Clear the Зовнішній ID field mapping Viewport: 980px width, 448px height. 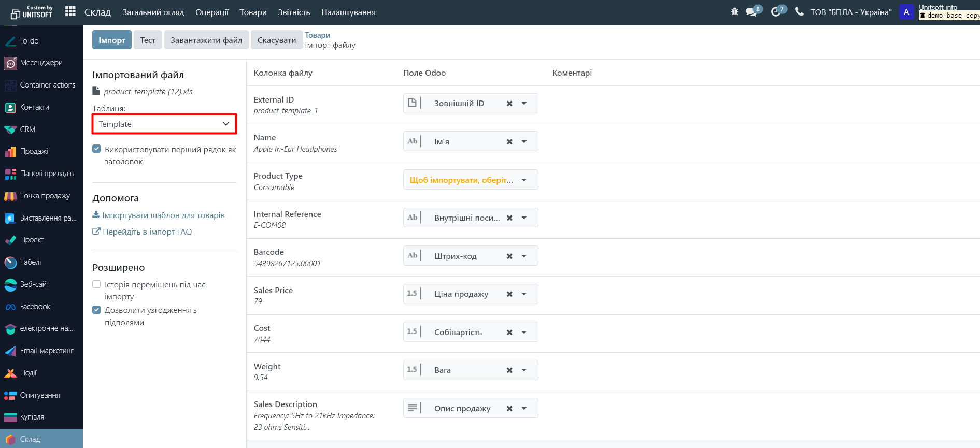click(x=509, y=104)
